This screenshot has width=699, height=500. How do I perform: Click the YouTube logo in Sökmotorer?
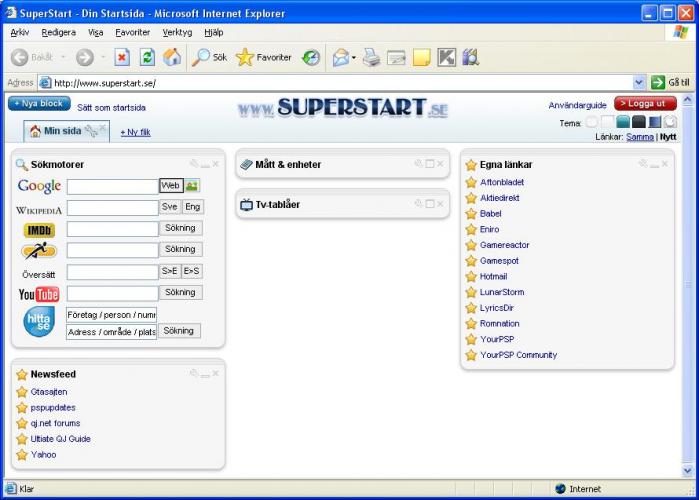tap(39, 294)
